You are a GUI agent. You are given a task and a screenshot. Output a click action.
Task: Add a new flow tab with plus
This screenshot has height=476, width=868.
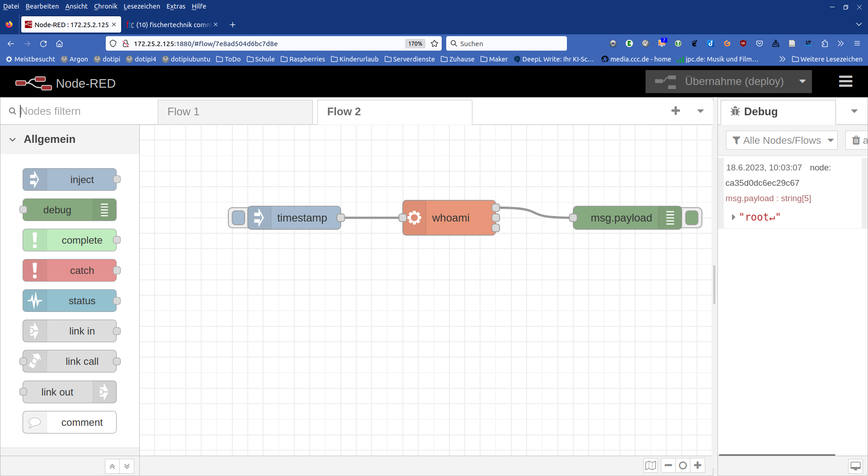coord(675,111)
